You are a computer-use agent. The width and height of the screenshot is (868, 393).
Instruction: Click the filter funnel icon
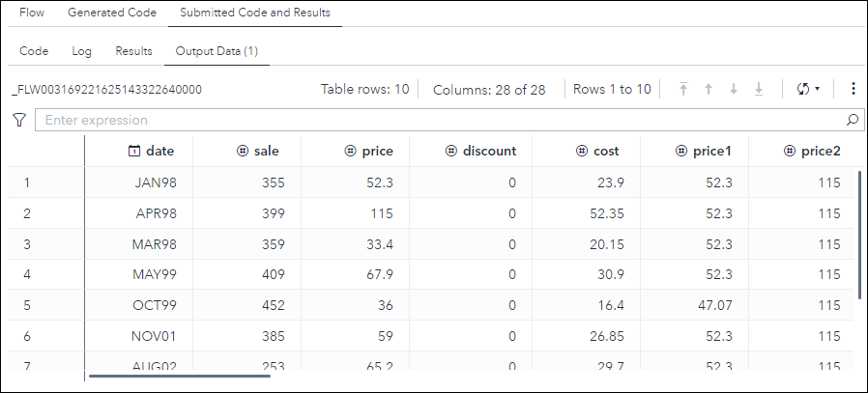point(18,121)
